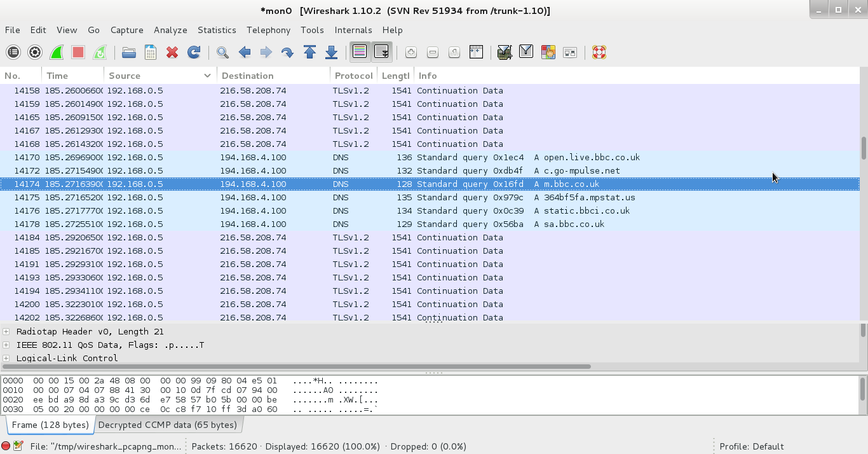The height and width of the screenshot is (454, 868).
Task: Reset text zoom to normal size
Action: tap(454, 52)
